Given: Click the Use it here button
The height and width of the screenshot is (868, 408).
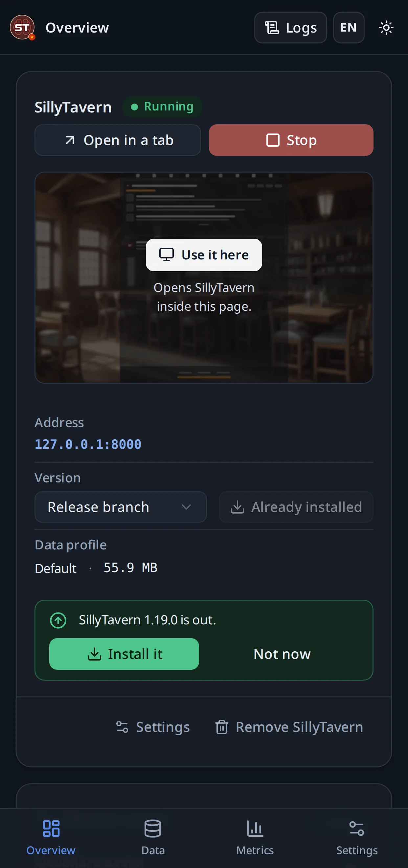Looking at the screenshot, I should coord(204,255).
